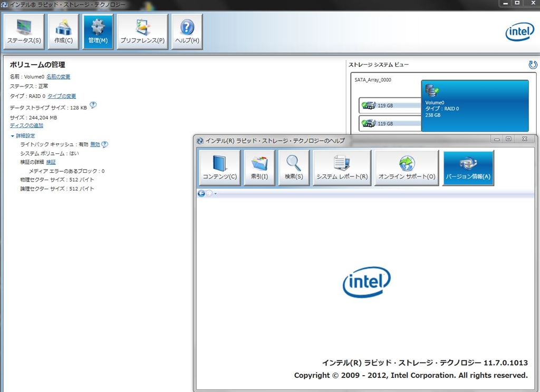This screenshot has width=540, height=392.
Task: Click the ストレージ システム ビュー heading
Action: click(x=379, y=65)
